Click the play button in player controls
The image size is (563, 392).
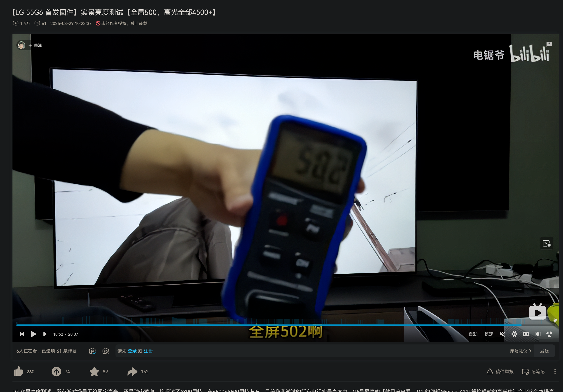click(x=33, y=334)
